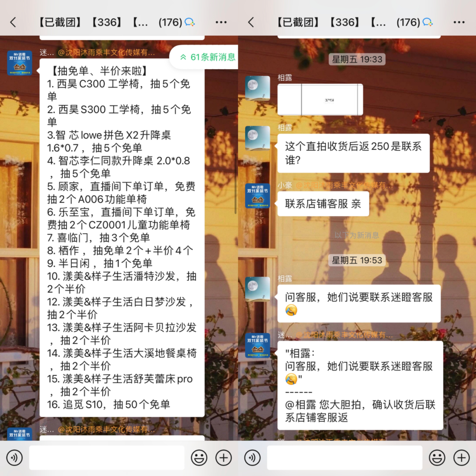Image resolution: width=476 pixels, height=476 pixels.
Task: Focus message input field in left chat
Action: click(107, 458)
